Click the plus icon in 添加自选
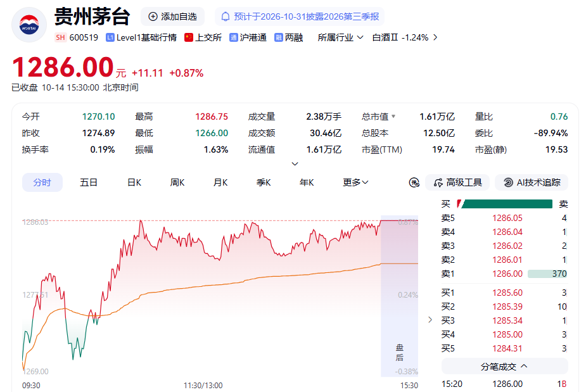 [153, 16]
